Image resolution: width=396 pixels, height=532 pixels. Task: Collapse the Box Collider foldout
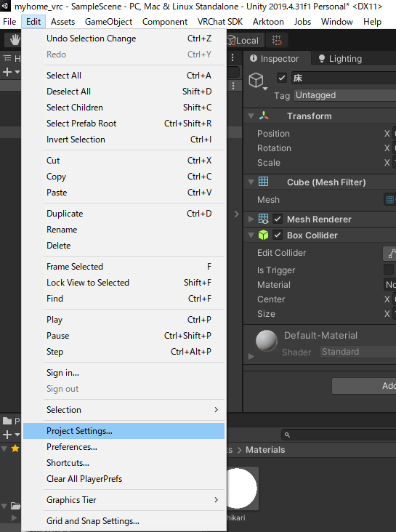tap(251, 235)
